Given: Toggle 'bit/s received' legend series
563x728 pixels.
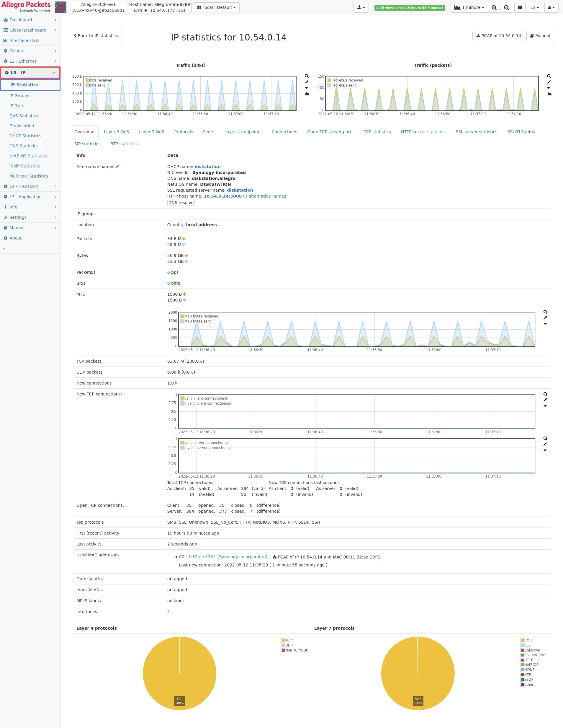Looking at the screenshot, I should coord(100,80).
